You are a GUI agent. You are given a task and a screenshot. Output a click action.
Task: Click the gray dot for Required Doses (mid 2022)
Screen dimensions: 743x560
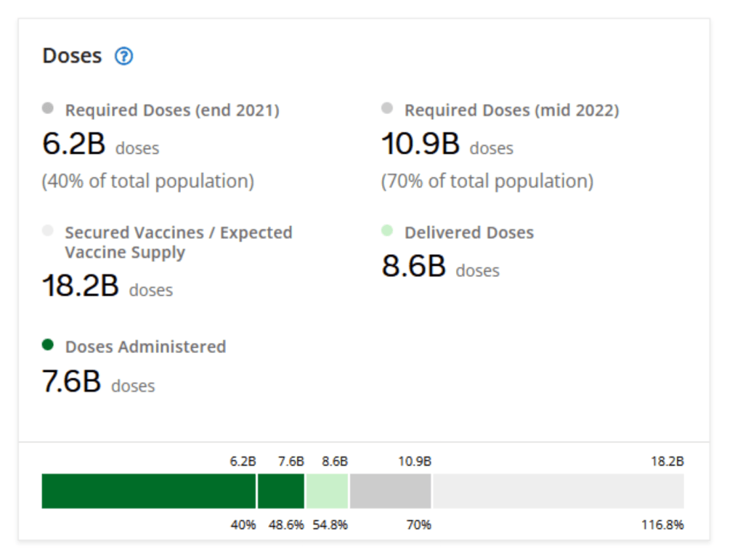point(387,109)
